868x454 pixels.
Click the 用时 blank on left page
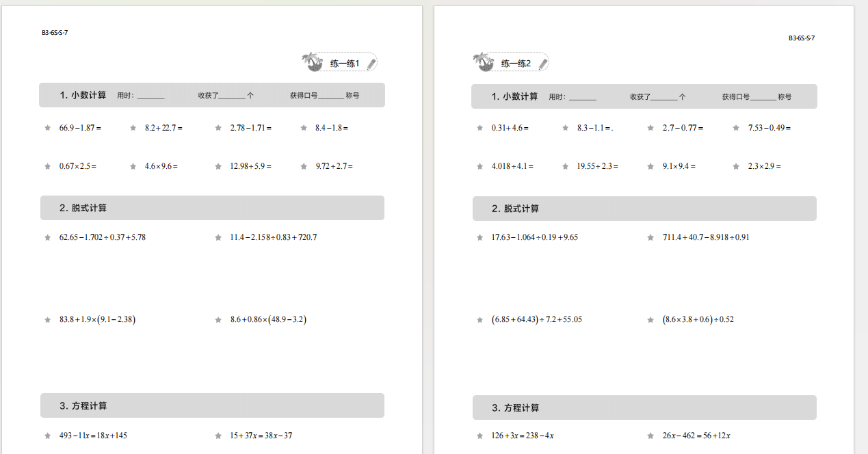[150, 96]
